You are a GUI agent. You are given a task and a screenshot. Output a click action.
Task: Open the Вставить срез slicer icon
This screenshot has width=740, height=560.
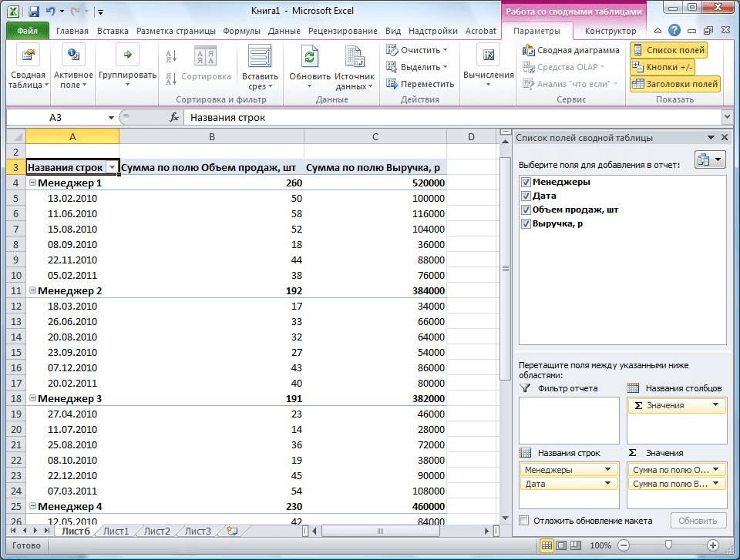tap(260, 59)
